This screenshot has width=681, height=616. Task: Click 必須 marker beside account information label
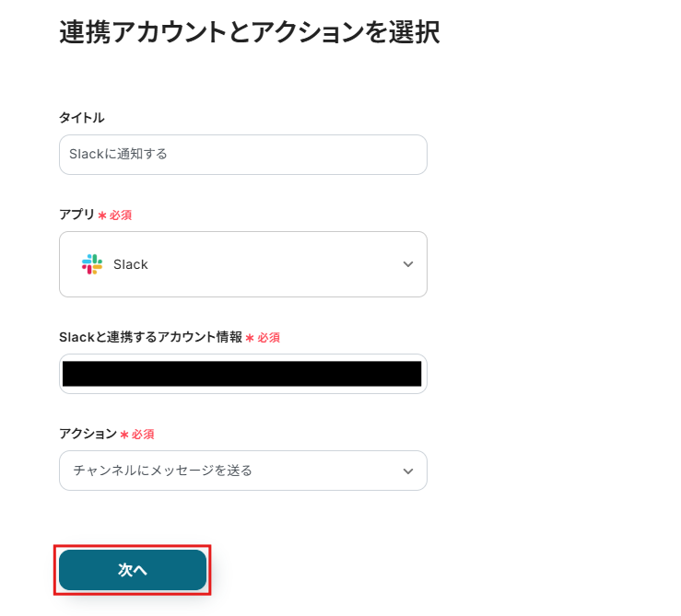268,339
